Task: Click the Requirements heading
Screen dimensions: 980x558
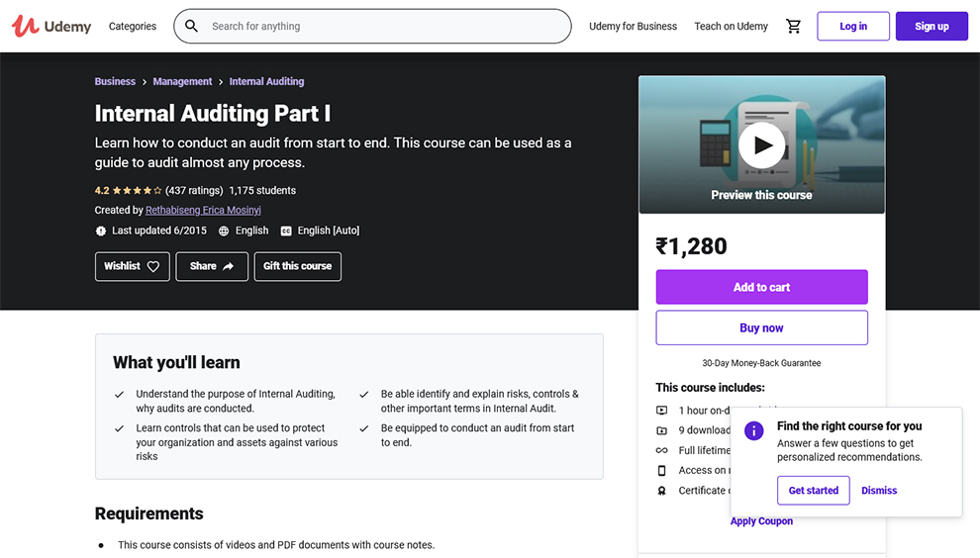Action: [148, 513]
